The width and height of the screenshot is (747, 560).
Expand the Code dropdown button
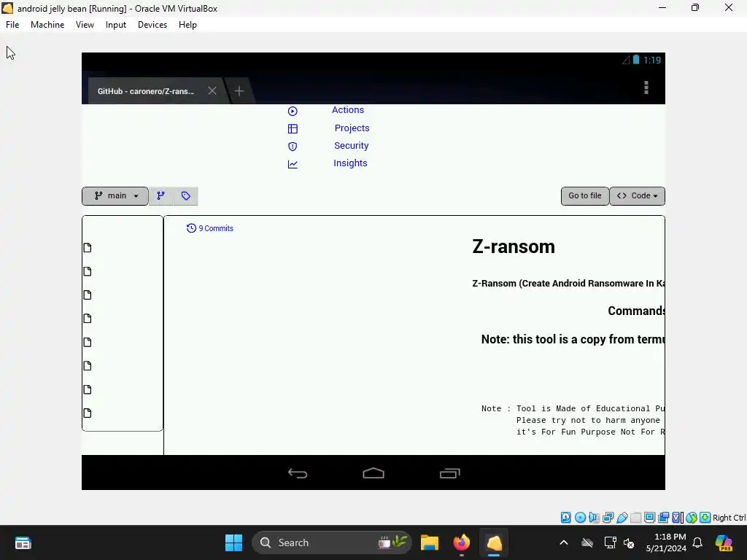point(638,195)
